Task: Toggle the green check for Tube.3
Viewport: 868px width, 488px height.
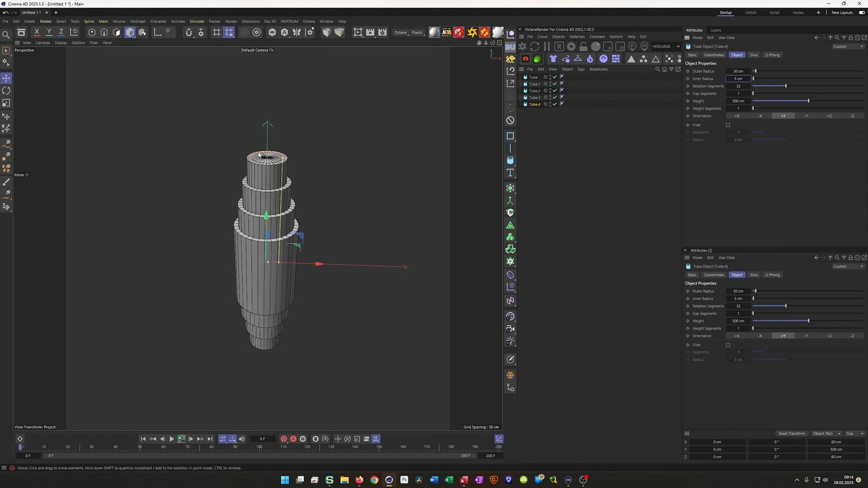Action: 555,98
